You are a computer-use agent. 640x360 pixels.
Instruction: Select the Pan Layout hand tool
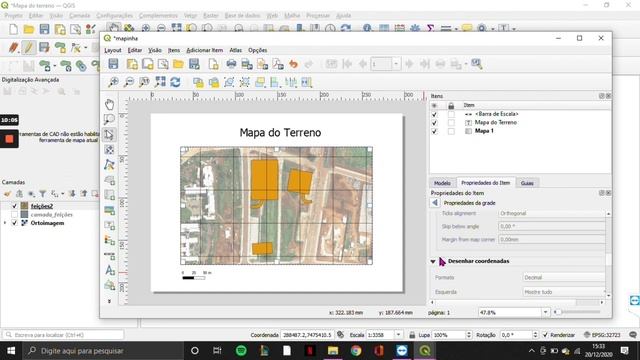click(x=109, y=104)
